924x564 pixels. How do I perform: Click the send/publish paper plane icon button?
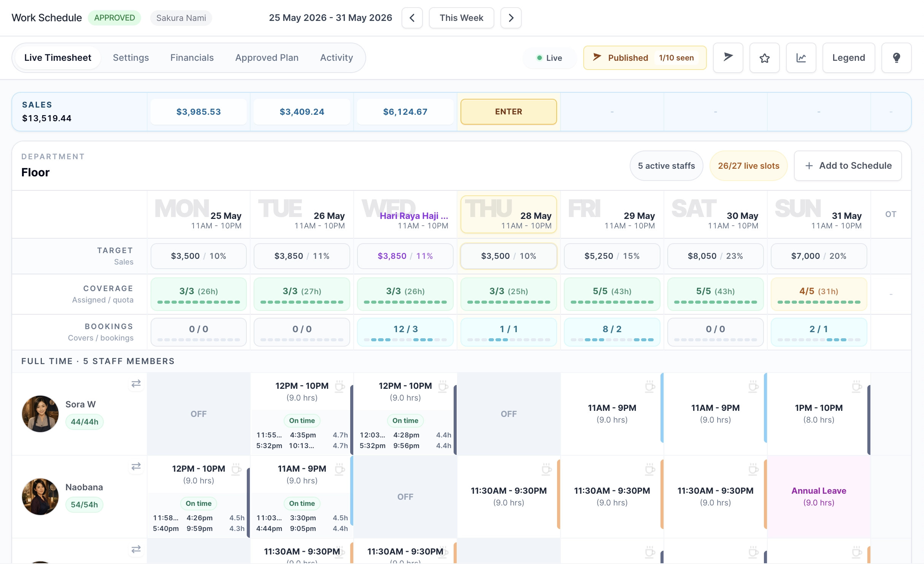point(728,58)
